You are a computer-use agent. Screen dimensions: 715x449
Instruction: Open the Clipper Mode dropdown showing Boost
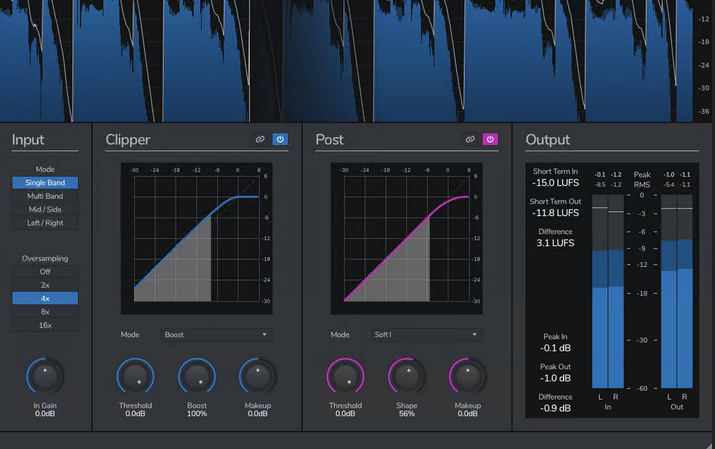click(x=216, y=335)
